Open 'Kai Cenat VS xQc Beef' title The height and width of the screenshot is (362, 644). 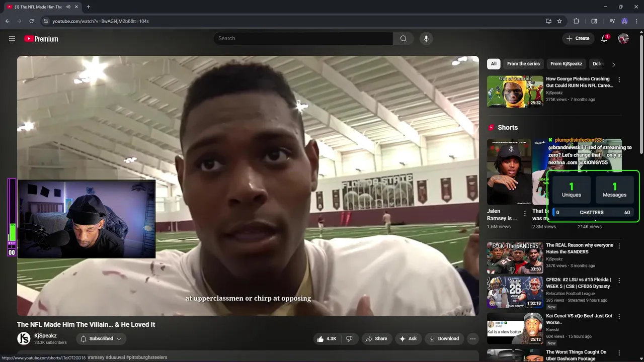579,319
